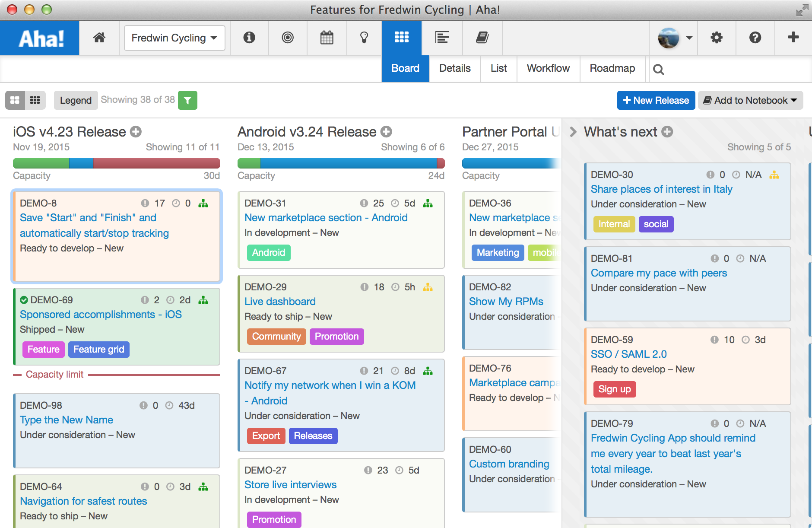Select the Details tab
812x528 pixels.
click(x=455, y=68)
